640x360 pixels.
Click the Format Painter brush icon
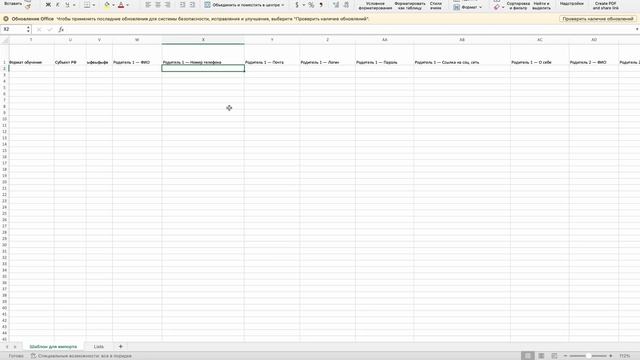pyautogui.click(x=28, y=7)
